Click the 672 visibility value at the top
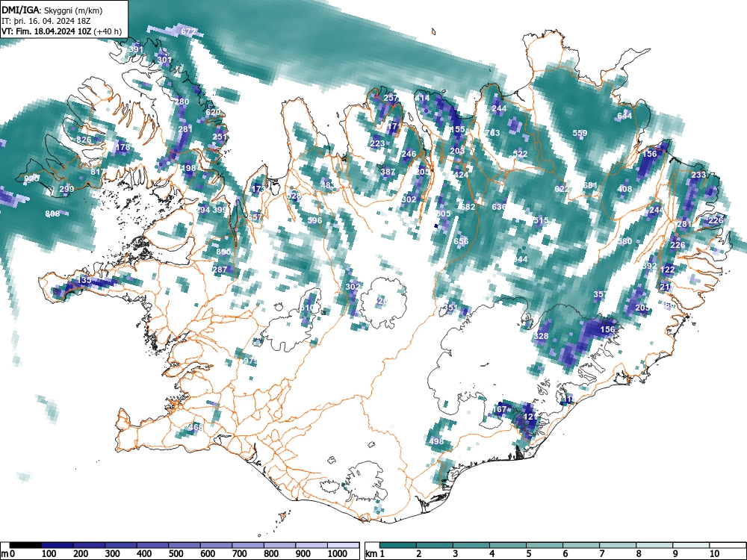Viewport: 747px width, 560px height. [x=188, y=32]
